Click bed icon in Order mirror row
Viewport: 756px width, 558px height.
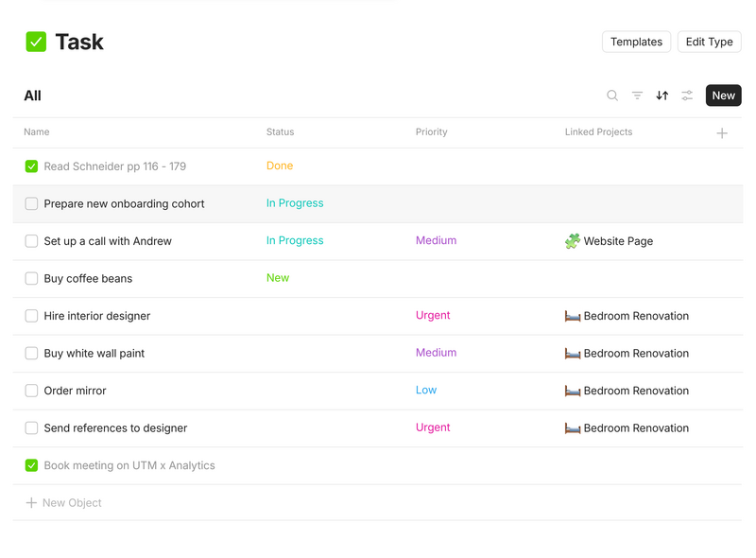(573, 391)
